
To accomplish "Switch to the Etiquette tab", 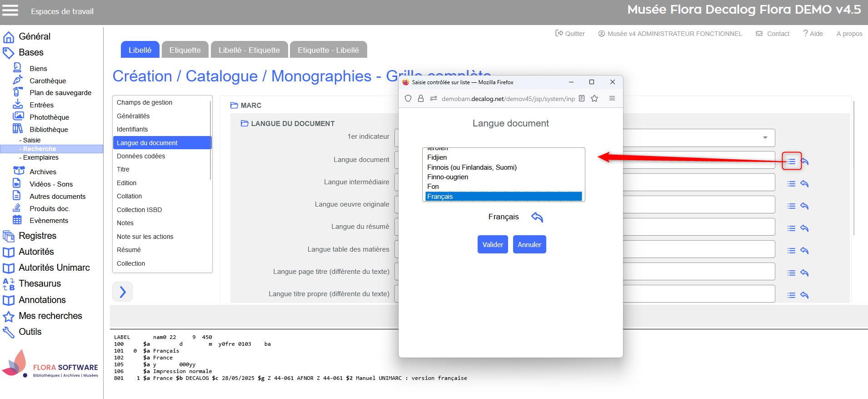I will tap(185, 50).
